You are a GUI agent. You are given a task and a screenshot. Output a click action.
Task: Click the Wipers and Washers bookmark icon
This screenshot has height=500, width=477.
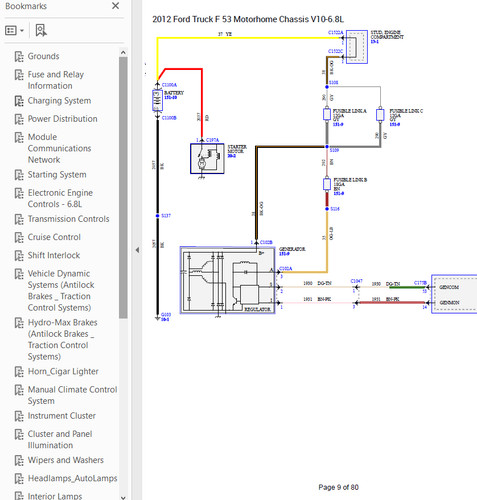pos(19,461)
